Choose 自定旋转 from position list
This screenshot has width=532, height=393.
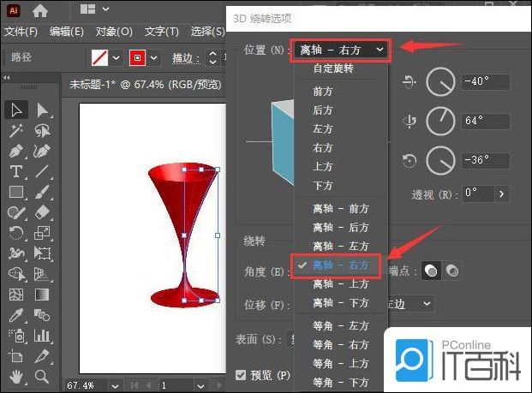(333, 68)
